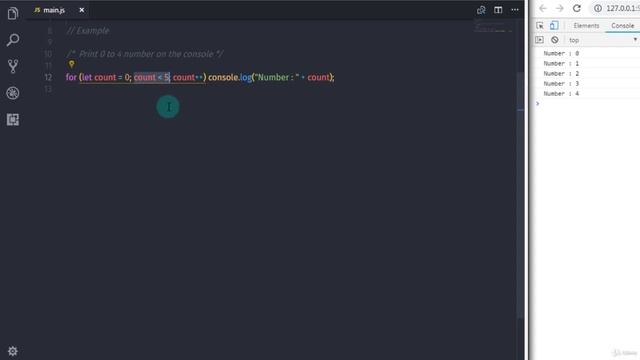Click the console prompt chevron

538,104
